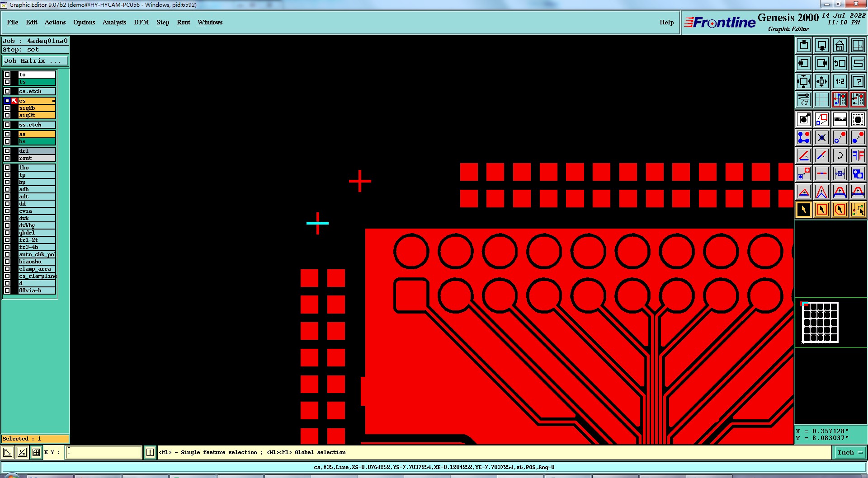Click the Job : 4adeg01na0 label
The height and width of the screenshot is (478, 868).
[35, 41]
